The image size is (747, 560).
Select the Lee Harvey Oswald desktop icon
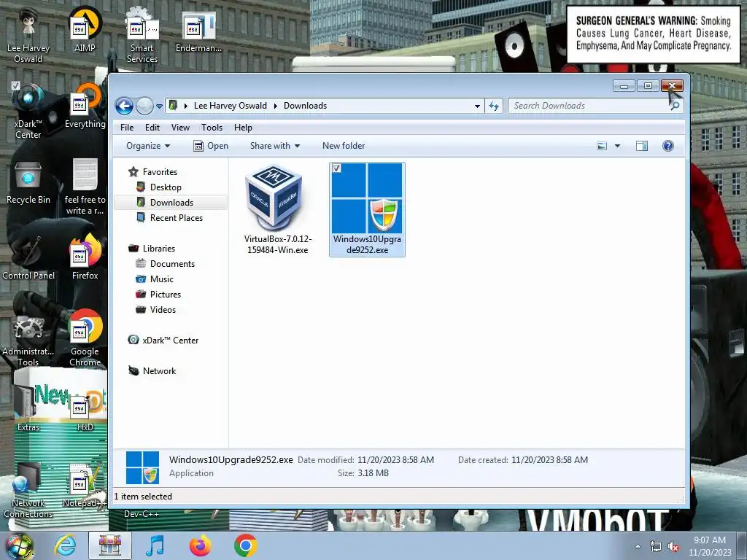[x=28, y=35]
